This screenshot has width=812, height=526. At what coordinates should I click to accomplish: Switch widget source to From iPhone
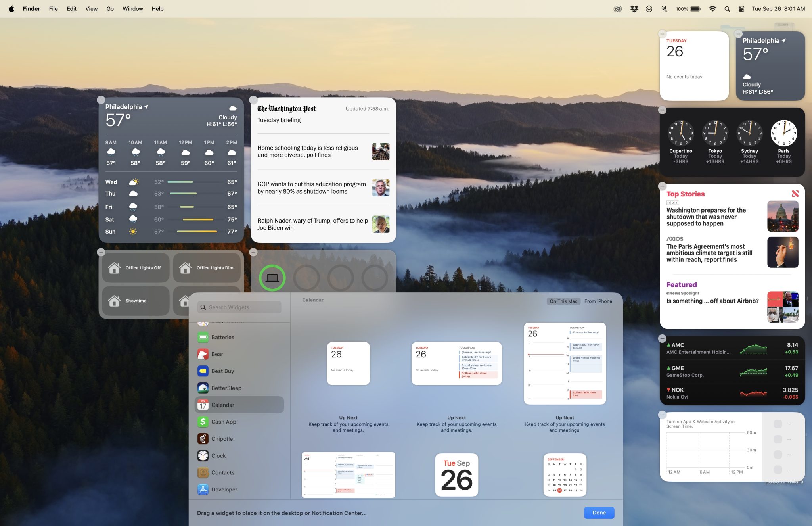pyautogui.click(x=598, y=301)
